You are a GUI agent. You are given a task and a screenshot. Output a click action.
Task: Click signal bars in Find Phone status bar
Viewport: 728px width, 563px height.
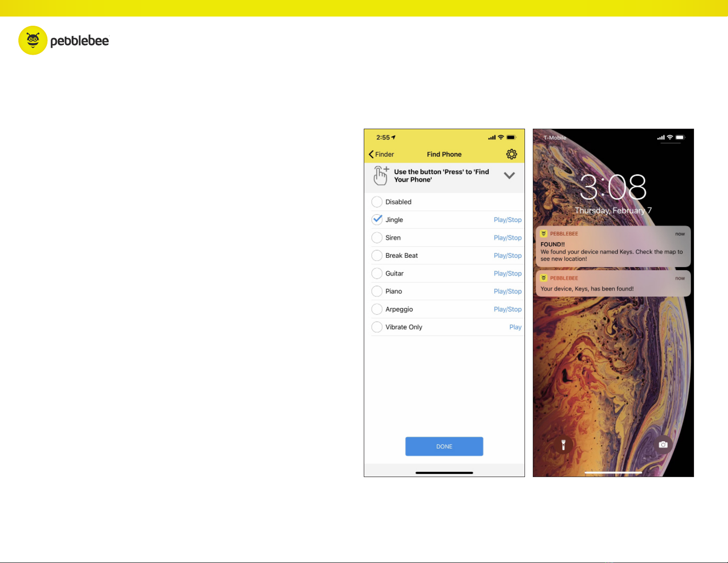tap(492, 137)
